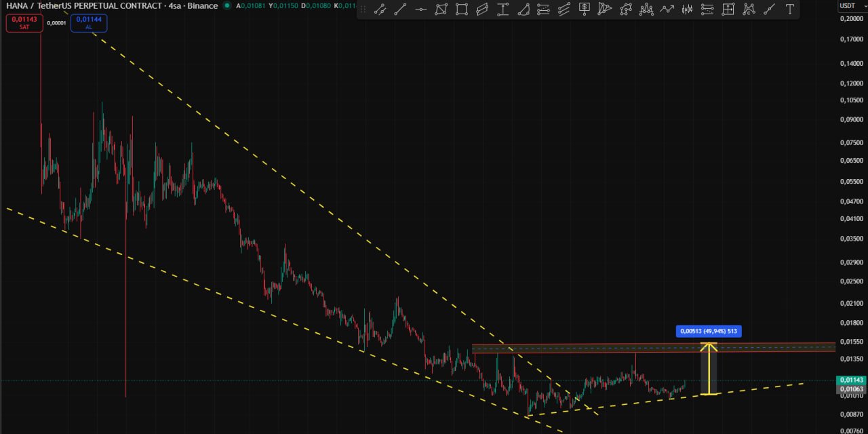The image size is (868, 434).
Task: Click the blue AL buy button
Action: point(88,22)
